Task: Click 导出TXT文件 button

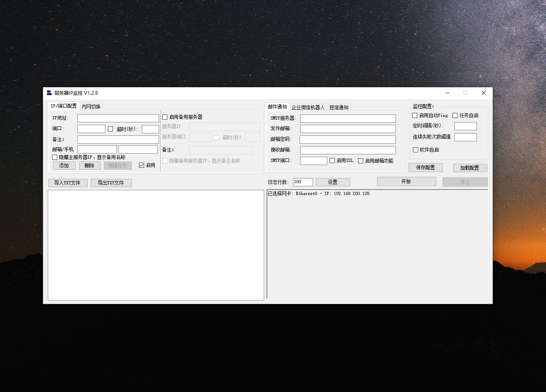Action: pyautogui.click(x=111, y=183)
